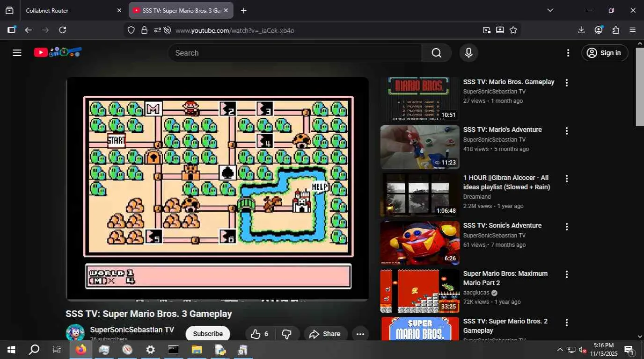Toggle the browser sidebar button
Viewport: 644px width, 359px height.
click(x=12, y=30)
